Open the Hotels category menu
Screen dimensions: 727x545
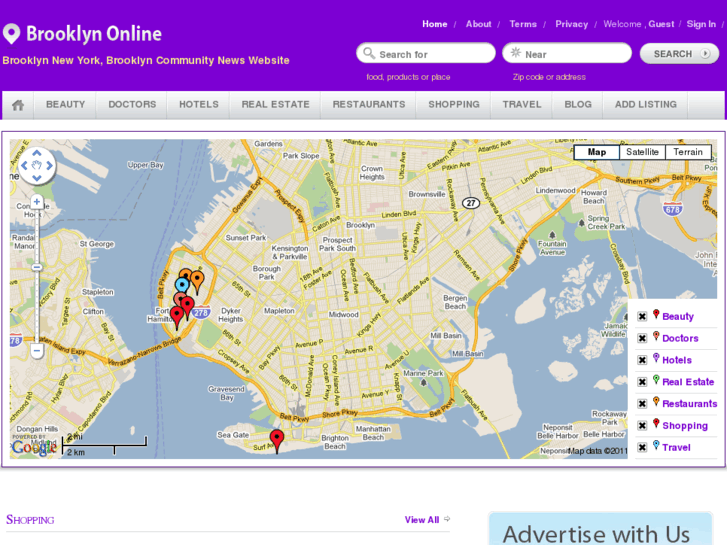198,105
